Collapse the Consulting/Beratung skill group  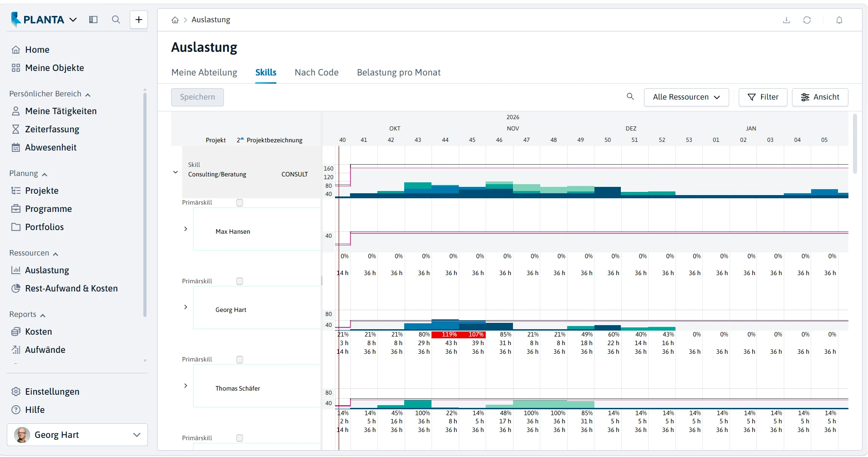pos(176,172)
